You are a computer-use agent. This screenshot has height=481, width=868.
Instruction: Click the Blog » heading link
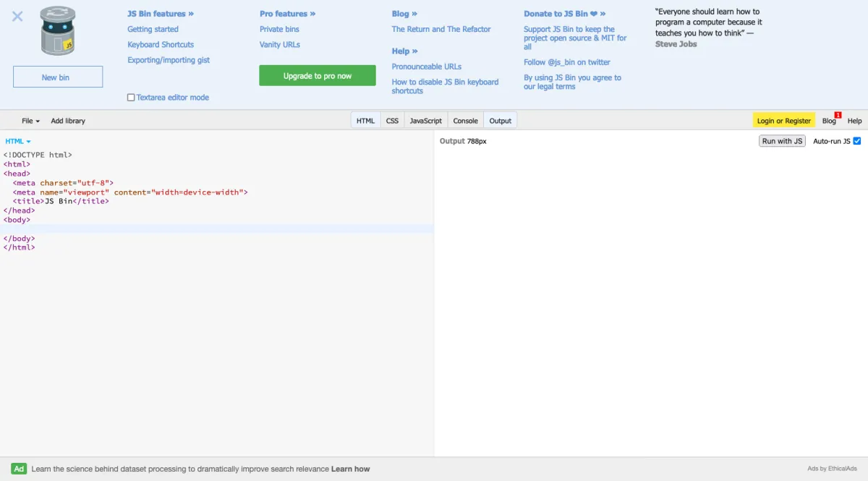[404, 14]
